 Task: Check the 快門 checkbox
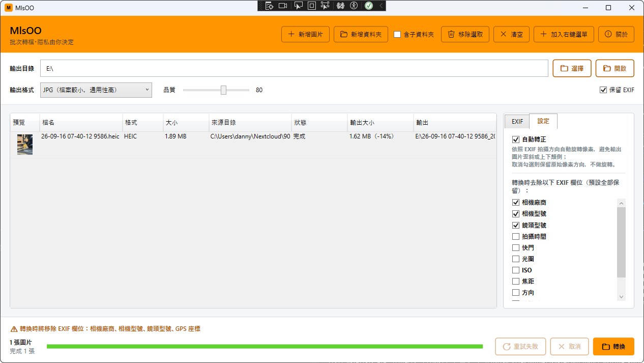(x=516, y=248)
